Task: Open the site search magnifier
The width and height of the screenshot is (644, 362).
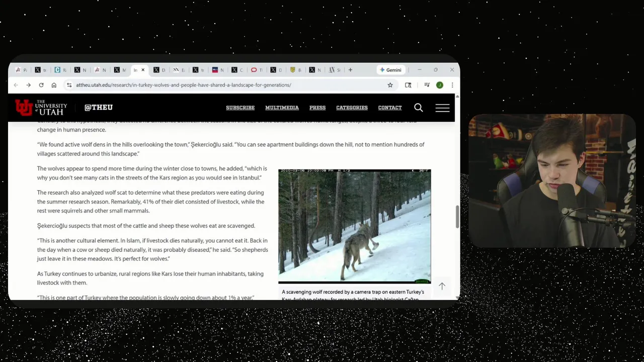Action: pos(419,108)
